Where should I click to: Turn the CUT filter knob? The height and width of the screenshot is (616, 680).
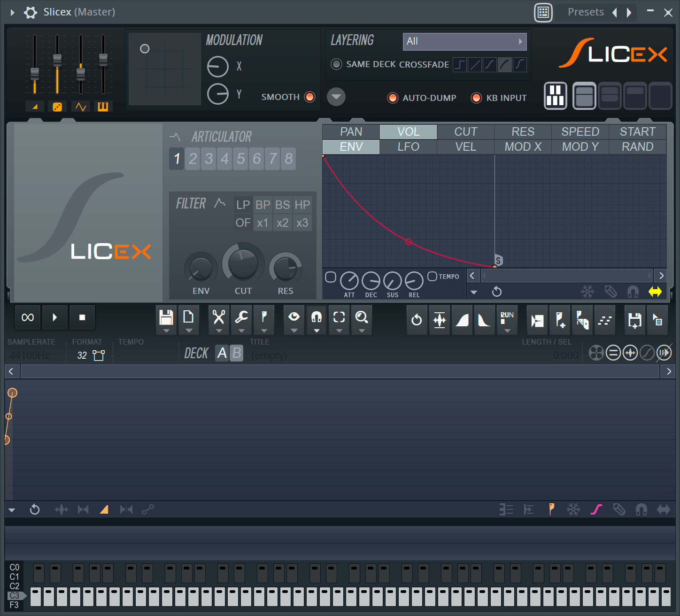click(x=243, y=263)
